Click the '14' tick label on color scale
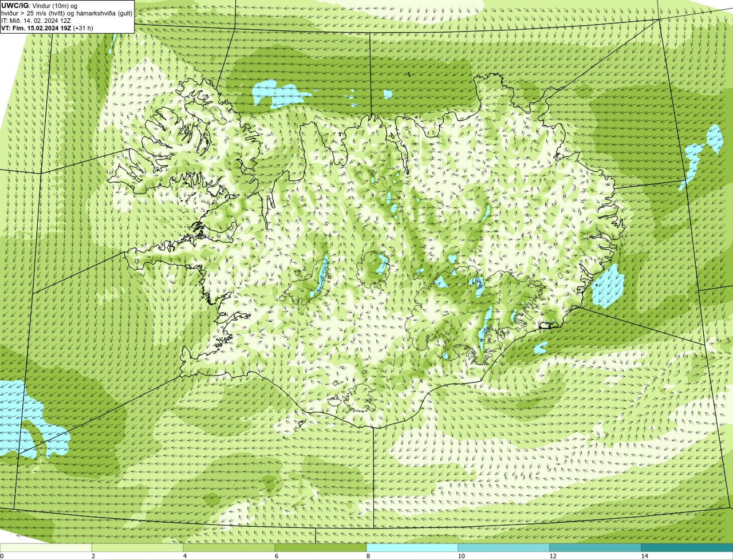This screenshot has height=560, width=733. (x=644, y=556)
